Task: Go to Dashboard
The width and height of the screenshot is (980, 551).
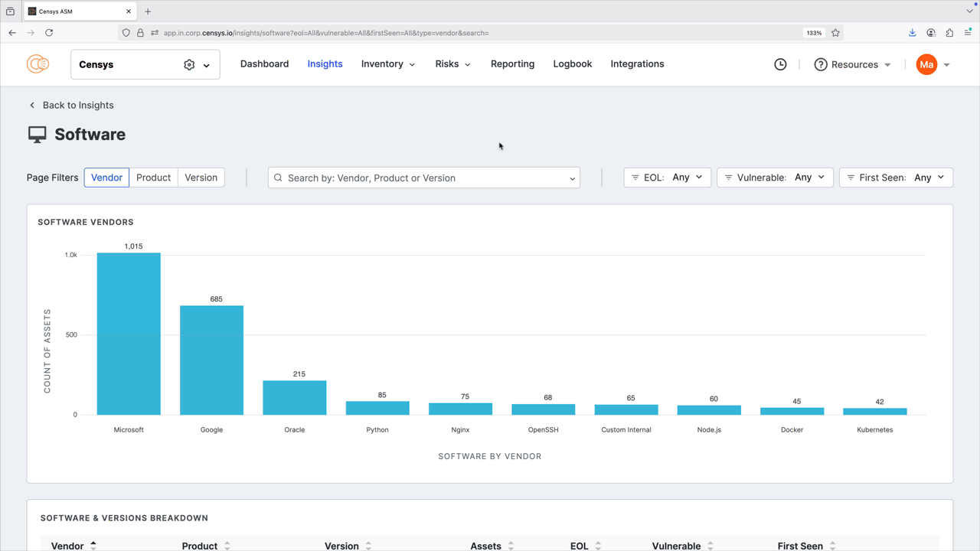Action: (x=264, y=64)
